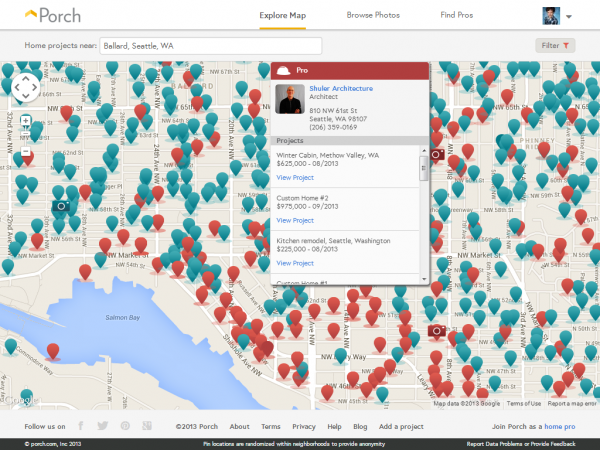Zoom out with the minus button
This screenshot has height=450, width=600.
pos(26,151)
